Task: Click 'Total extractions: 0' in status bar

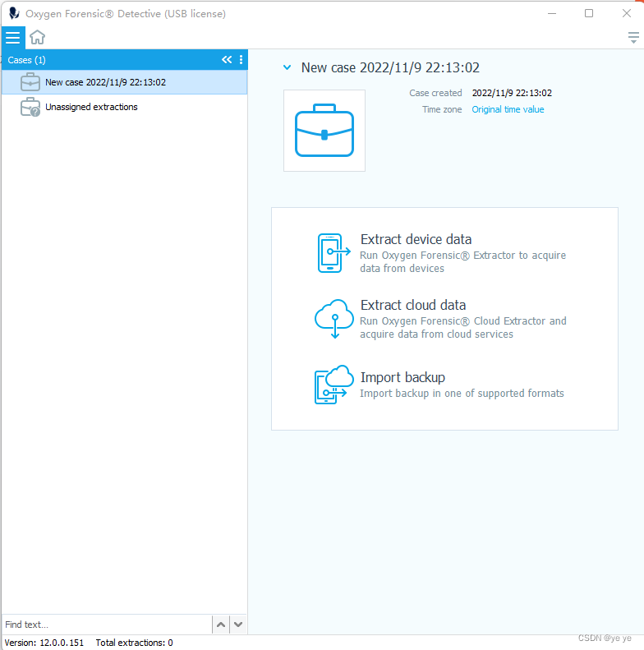Action: pos(134,643)
